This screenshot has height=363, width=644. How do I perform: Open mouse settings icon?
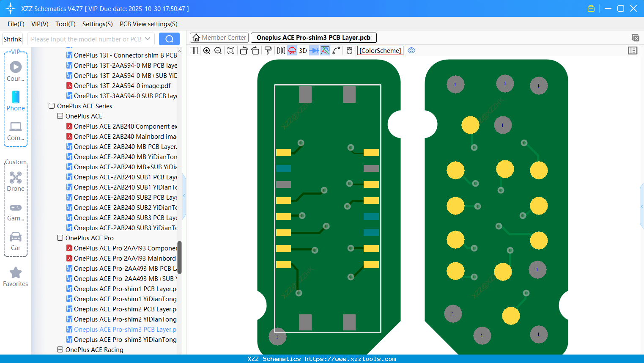coord(349,50)
